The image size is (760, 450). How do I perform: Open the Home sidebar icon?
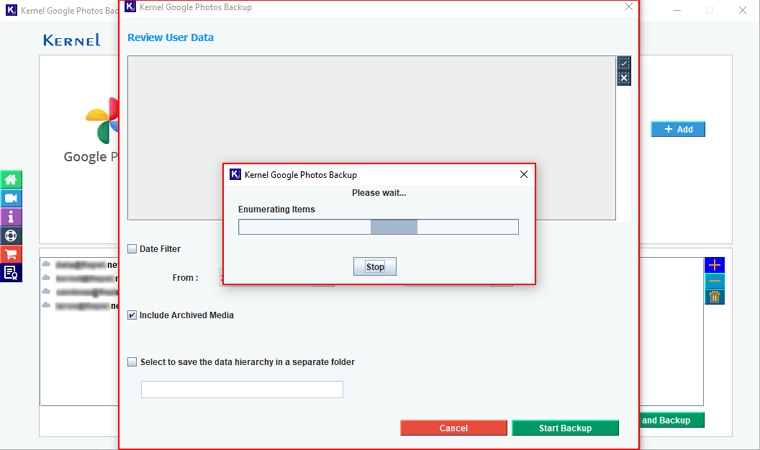click(x=11, y=180)
